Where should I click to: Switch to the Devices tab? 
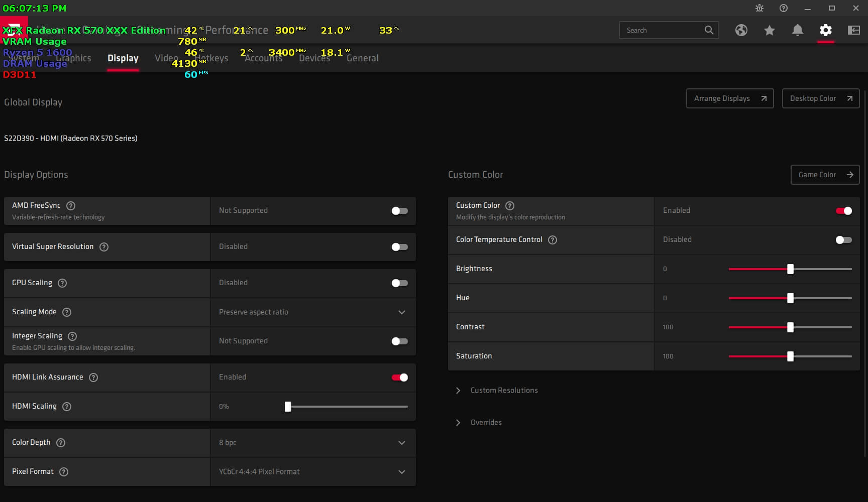[314, 58]
